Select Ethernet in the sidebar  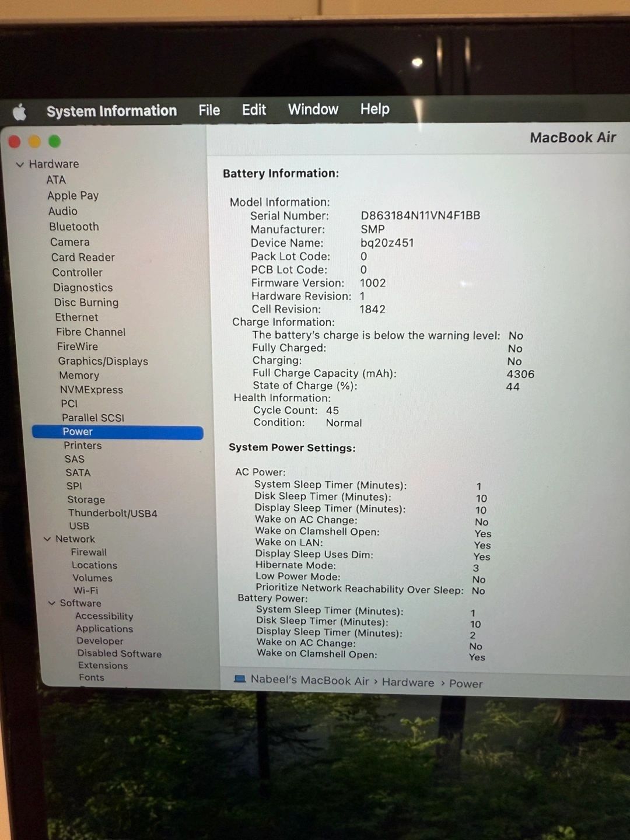tap(76, 317)
